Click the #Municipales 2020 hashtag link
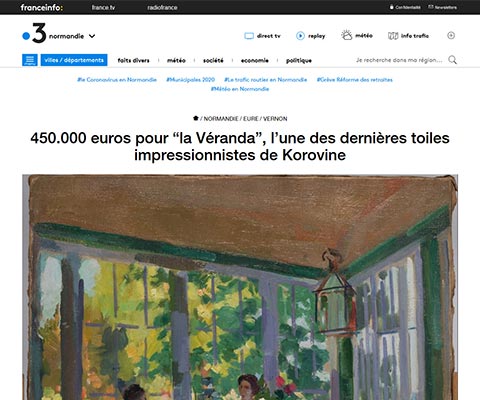This screenshot has width=480, height=400. click(190, 80)
